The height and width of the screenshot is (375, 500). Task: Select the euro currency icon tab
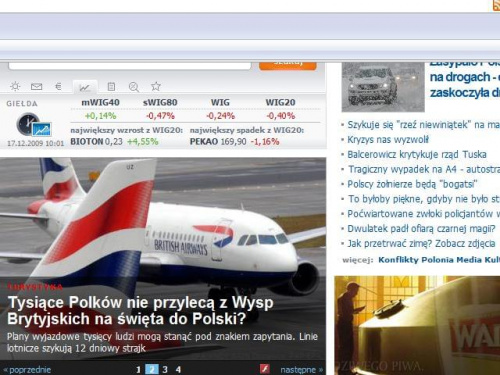click(x=58, y=87)
